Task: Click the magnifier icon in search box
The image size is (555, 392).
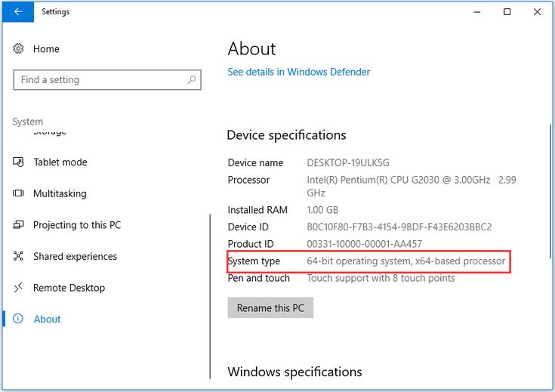Action: (x=192, y=79)
